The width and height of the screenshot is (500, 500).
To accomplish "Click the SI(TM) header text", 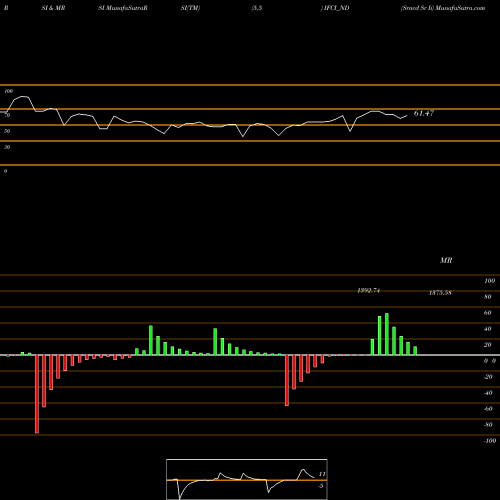I will point(190,8).
